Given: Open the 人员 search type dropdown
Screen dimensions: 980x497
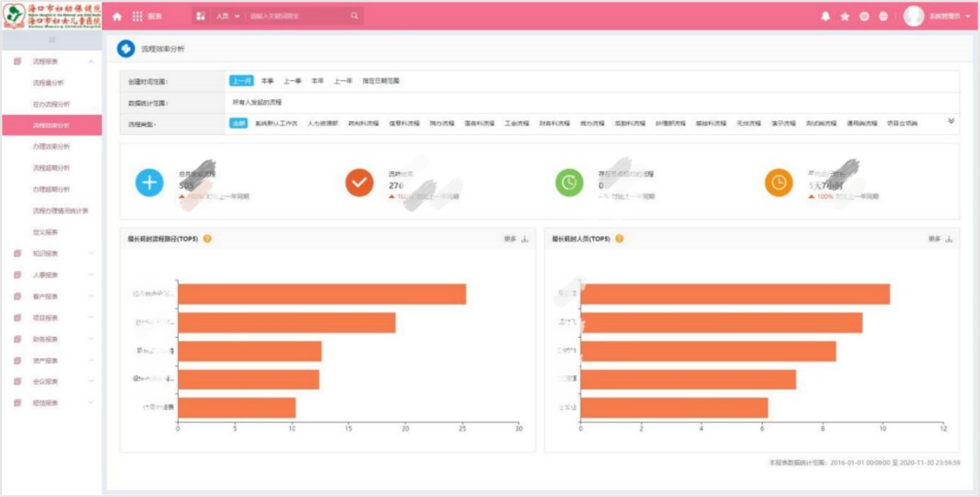Looking at the screenshot, I should pos(227,16).
